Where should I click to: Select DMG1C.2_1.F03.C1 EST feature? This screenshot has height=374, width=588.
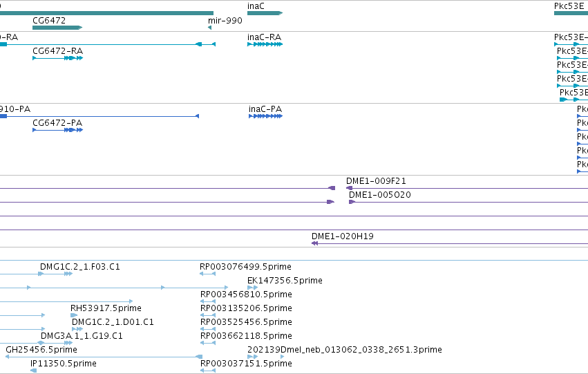55,274
